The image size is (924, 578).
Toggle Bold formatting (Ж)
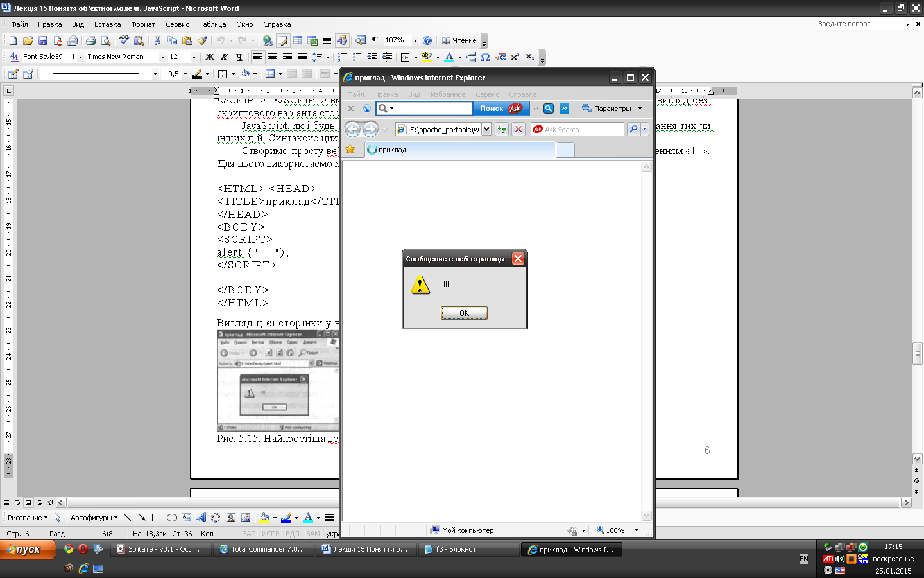(x=209, y=57)
